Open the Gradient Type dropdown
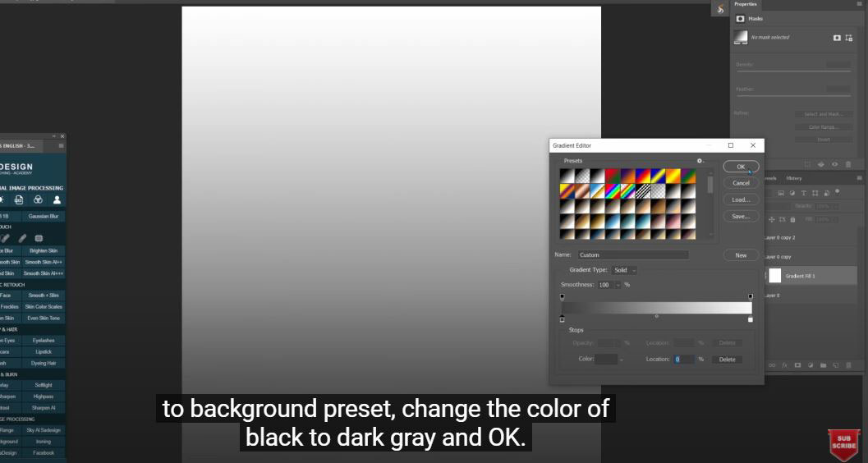Image resolution: width=868 pixels, height=463 pixels. [x=624, y=270]
